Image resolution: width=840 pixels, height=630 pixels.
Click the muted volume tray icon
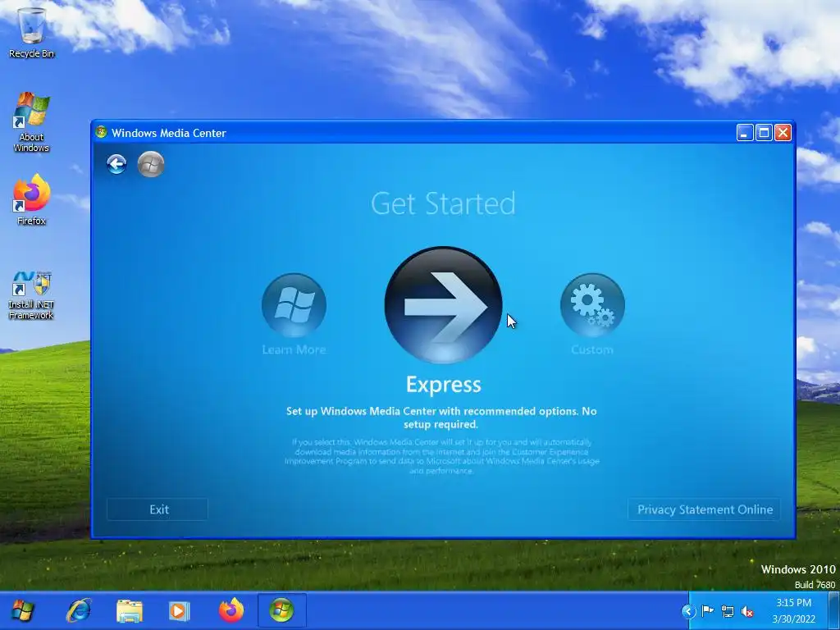click(747, 610)
